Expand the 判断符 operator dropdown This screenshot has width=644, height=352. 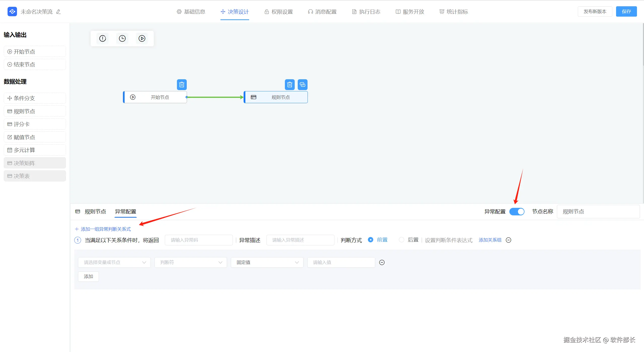(x=191, y=262)
